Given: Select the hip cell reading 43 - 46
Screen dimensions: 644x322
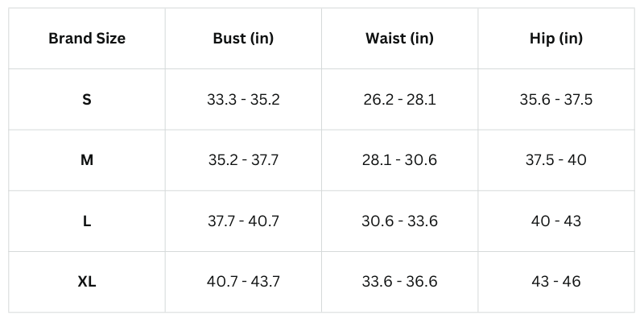Looking at the screenshot, I should [x=556, y=282].
